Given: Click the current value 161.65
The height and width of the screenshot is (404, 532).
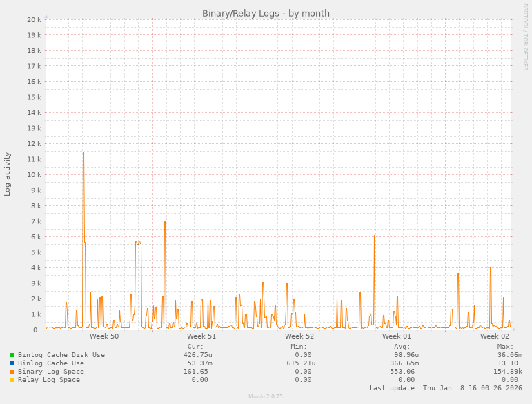Looking at the screenshot, I should (x=196, y=372).
